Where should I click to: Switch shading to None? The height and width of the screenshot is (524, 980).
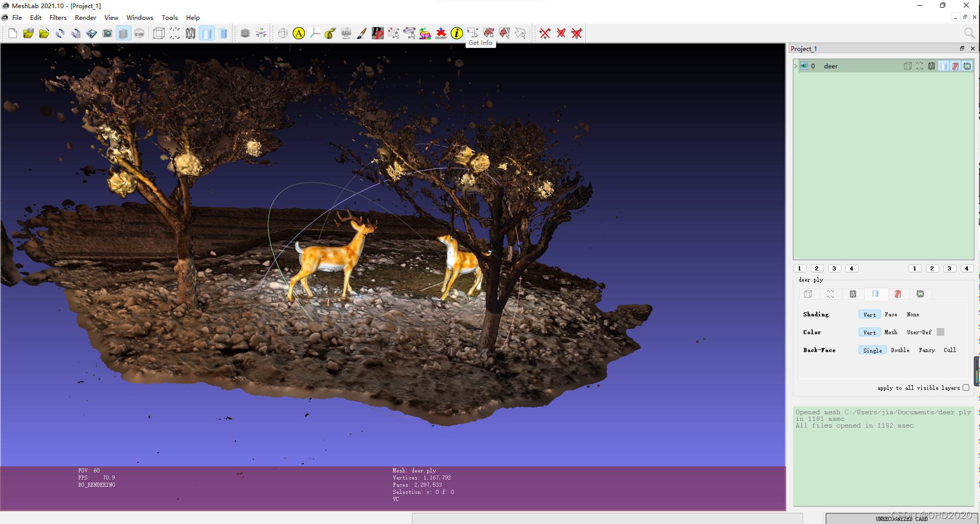(x=913, y=314)
